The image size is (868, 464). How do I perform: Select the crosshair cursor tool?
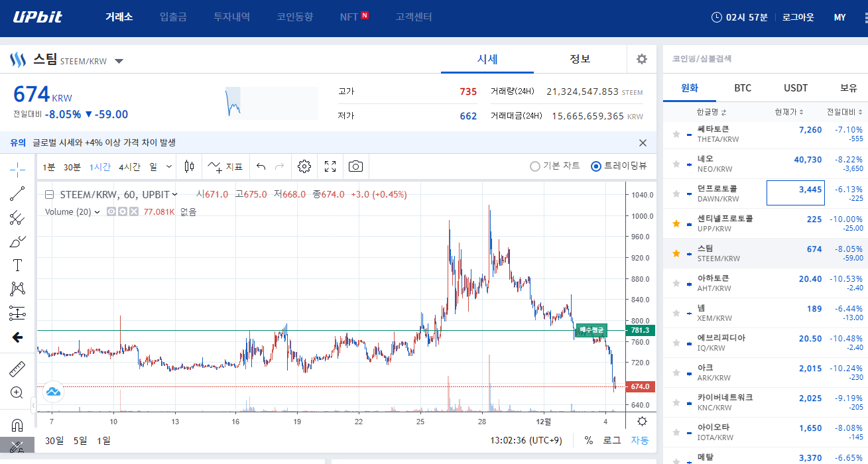tap(17, 170)
